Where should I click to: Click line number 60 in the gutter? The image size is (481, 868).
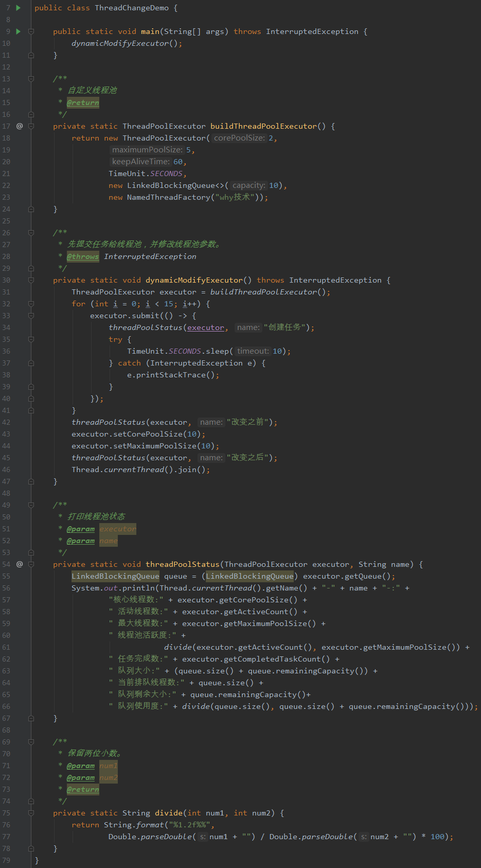6,635
